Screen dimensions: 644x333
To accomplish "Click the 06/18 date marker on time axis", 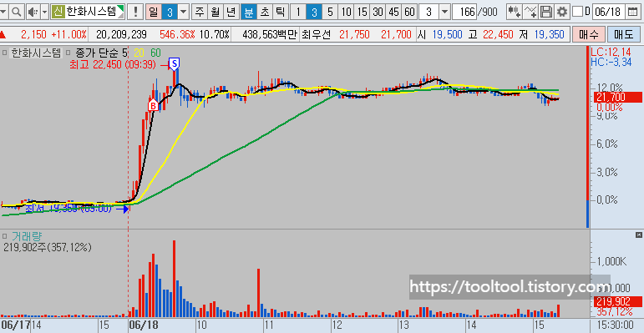I will (x=143, y=325).
